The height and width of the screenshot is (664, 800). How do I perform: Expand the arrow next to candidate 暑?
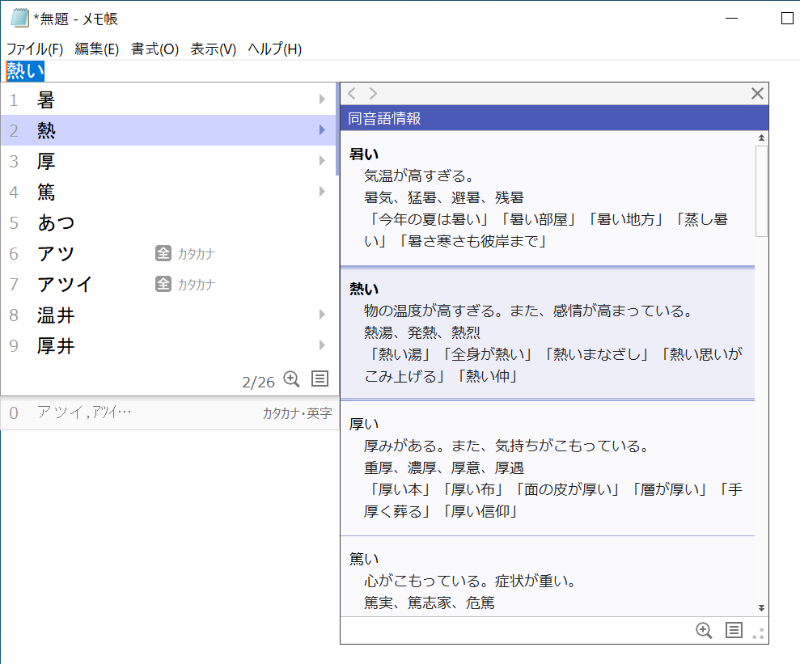(x=322, y=99)
